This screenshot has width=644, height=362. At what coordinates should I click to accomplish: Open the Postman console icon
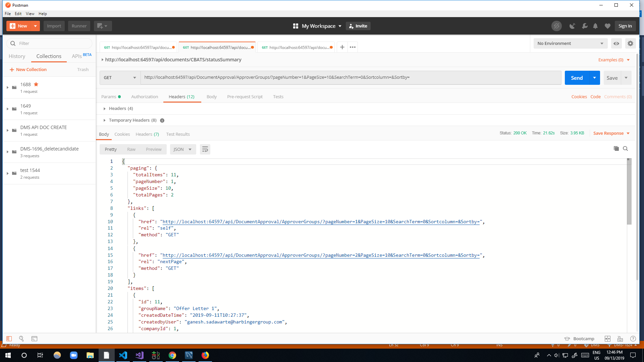(34, 339)
